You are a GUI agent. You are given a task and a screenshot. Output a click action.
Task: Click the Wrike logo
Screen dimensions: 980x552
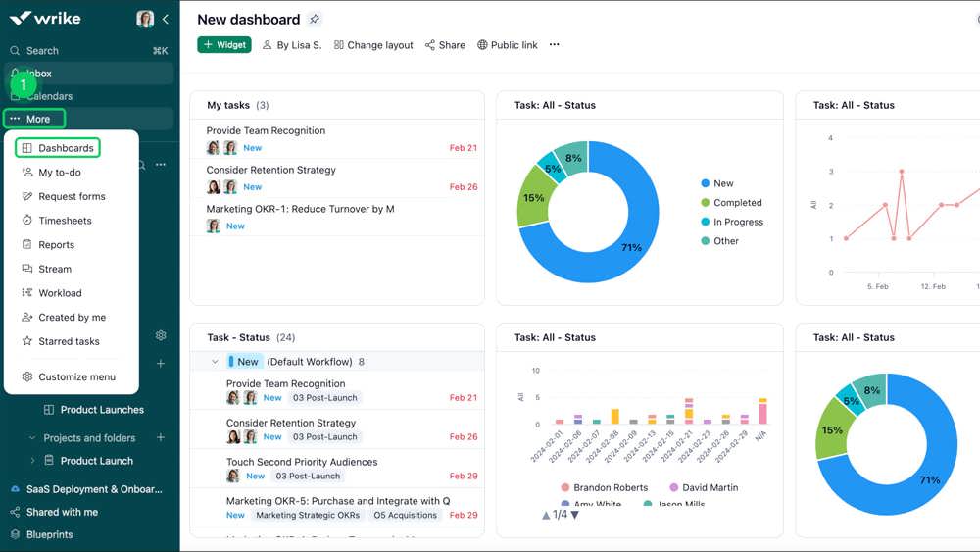[45, 18]
